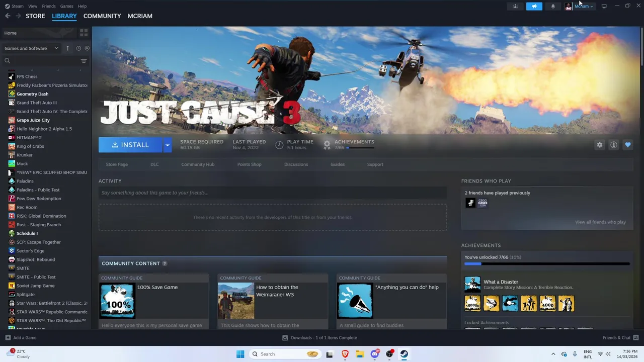This screenshot has height=362, width=644.
Task: Open the Community Content help question mark
Action: 165,263
